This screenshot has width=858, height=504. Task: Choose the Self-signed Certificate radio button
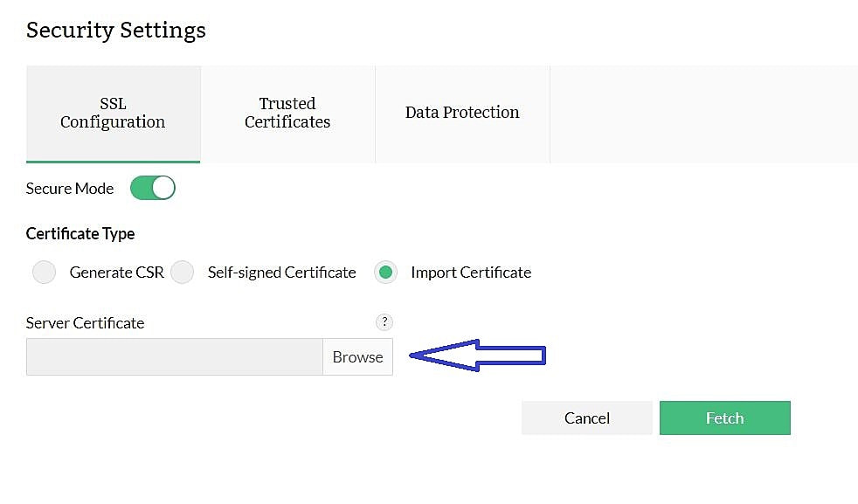(182, 273)
